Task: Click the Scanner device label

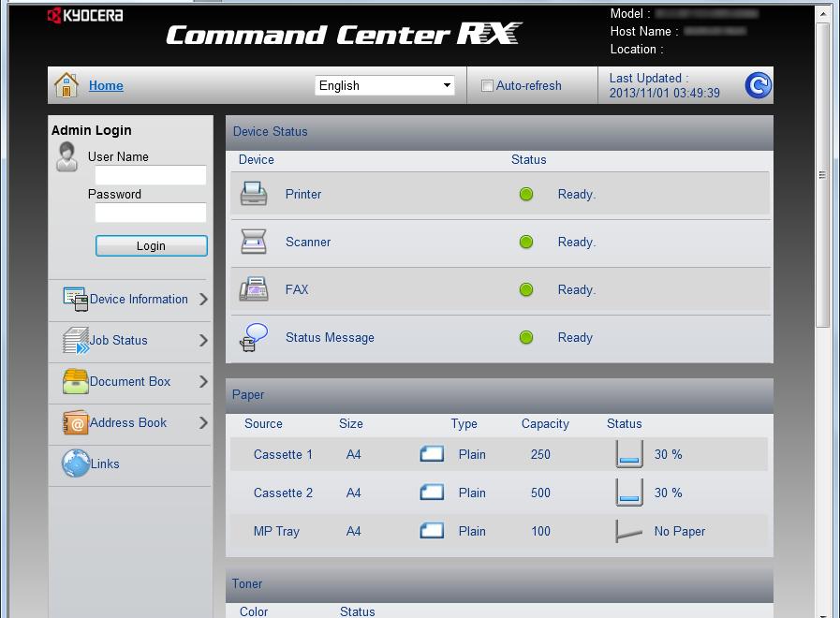Action: coord(308,242)
